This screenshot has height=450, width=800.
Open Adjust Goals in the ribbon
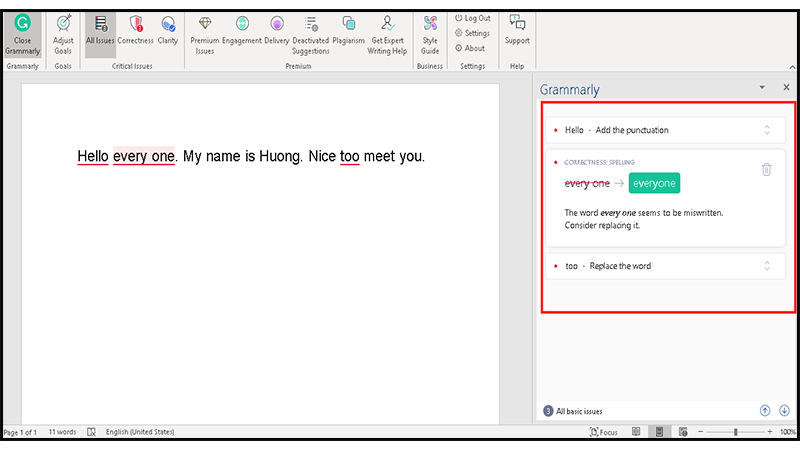point(63,34)
